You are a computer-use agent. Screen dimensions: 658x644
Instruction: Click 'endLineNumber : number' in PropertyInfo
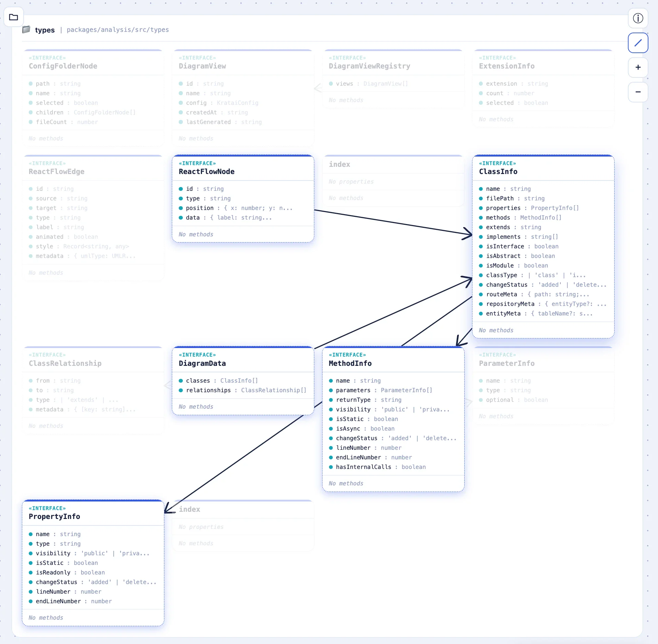[93, 601]
